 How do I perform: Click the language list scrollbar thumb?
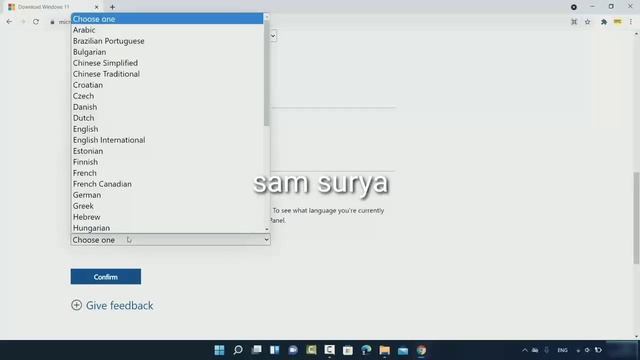coord(267,73)
